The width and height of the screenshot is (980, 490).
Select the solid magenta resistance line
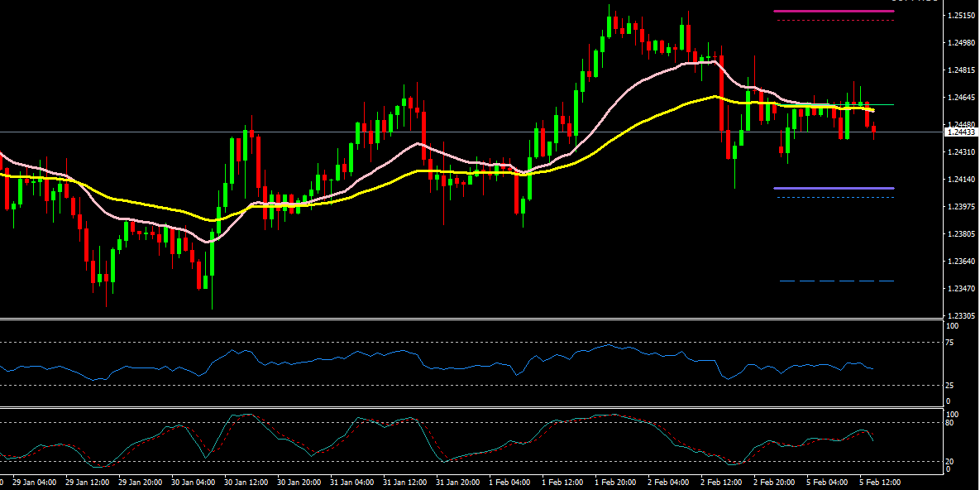coord(834,12)
